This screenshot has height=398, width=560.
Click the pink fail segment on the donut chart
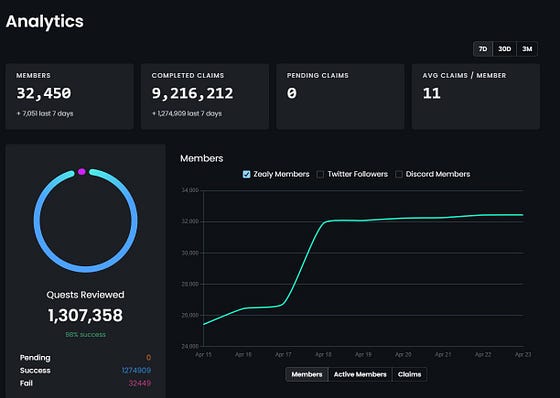pyautogui.click(x=81, y=172)
